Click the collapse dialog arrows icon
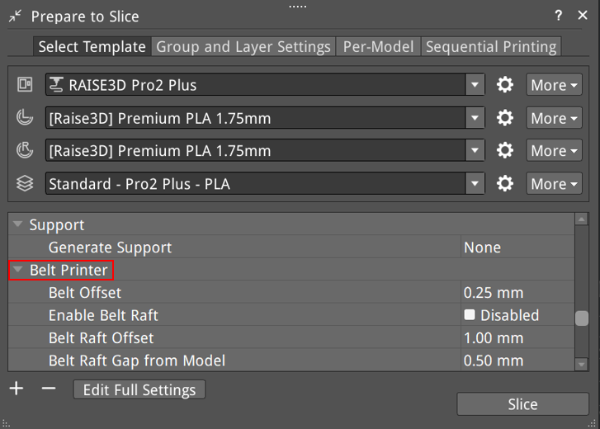Viewport: 600px width, 429px height. pos(15,16)
